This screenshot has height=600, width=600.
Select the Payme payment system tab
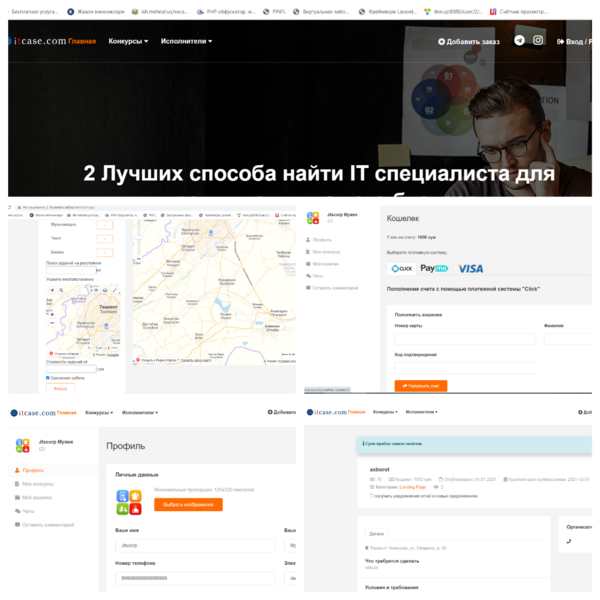click(x=434, y=268)
